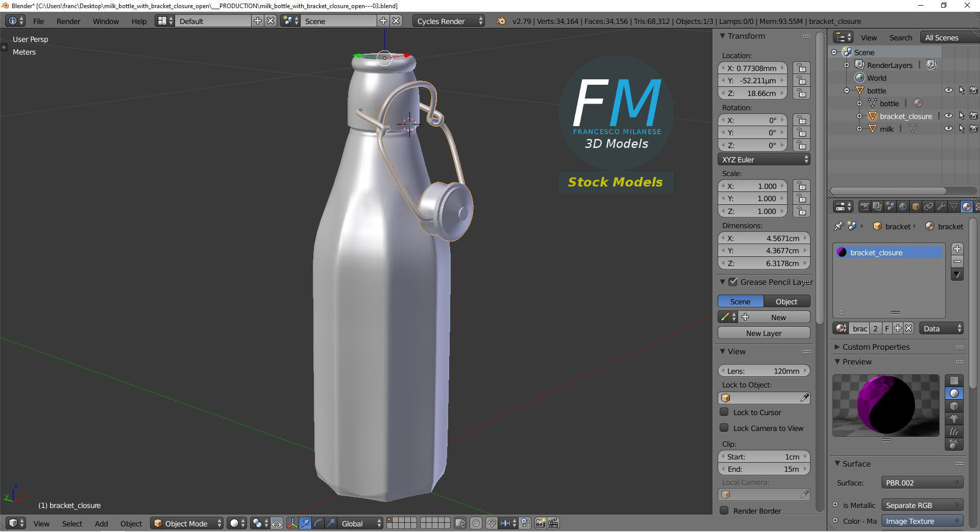This screenshot has height=532, width=980.
Task: Click the translate manipulator arrow icon
Action: 305,523
